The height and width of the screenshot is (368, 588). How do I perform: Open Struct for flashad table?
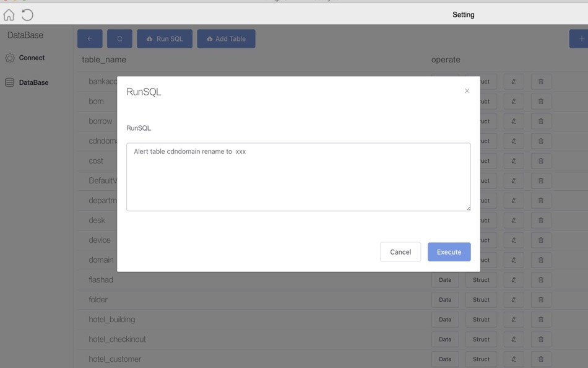tap(481, 280)
